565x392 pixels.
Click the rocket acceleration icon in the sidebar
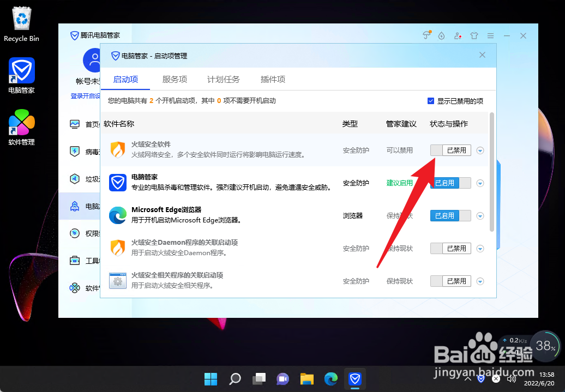(x=75, y=206)
